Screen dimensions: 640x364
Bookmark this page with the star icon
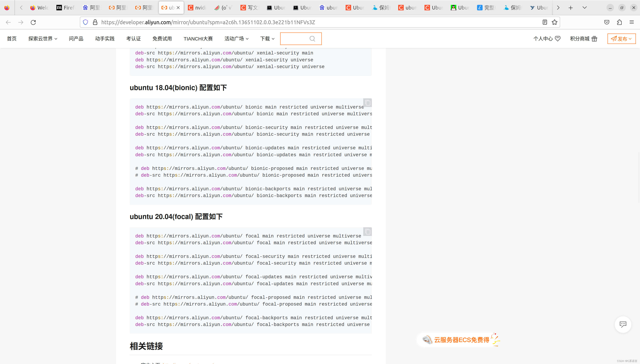pyautogui.click(x=554, y=22)
